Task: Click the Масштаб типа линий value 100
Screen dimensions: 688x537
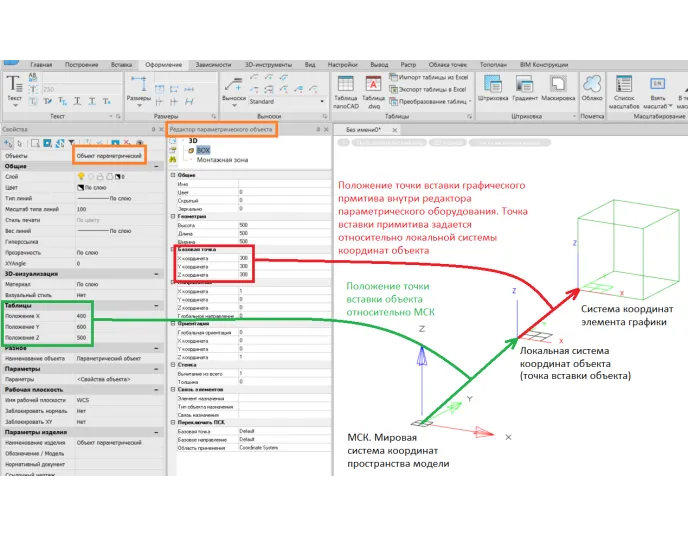Action: click(120, 209)
